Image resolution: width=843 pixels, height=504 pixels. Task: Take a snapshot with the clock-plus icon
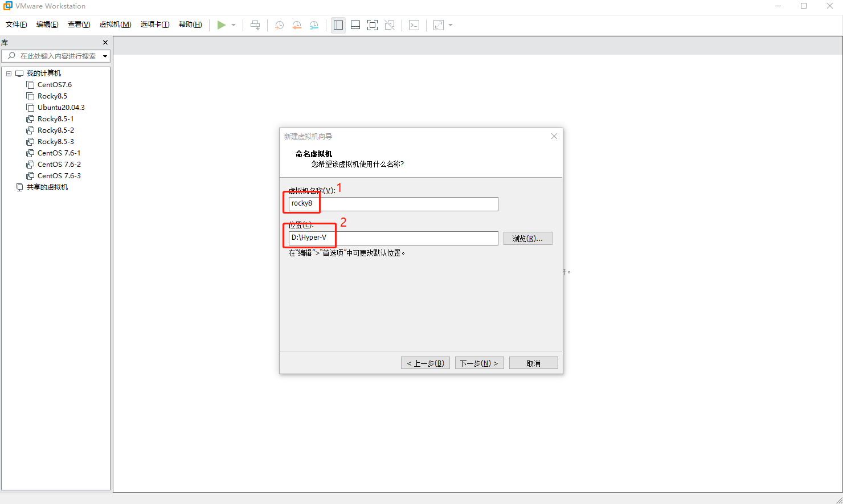pos(280,25)
